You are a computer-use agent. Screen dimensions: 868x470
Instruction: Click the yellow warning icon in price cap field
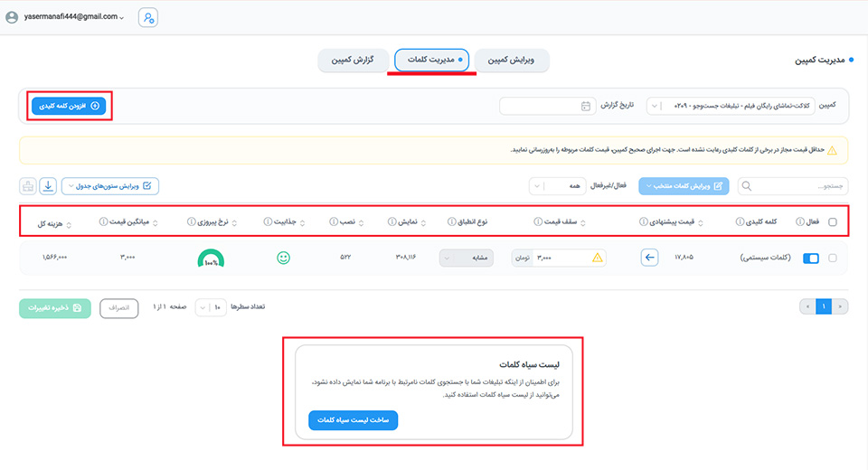point(597,258)
